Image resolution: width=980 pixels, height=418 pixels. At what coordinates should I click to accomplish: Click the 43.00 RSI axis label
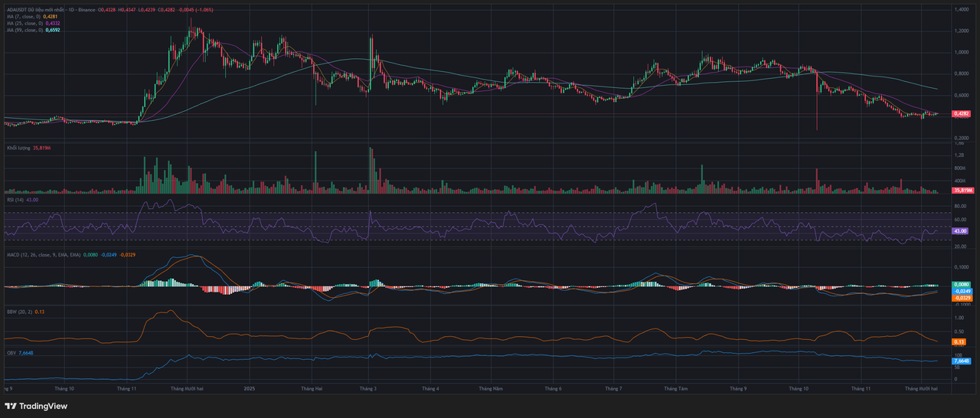[x=960, y=230]
